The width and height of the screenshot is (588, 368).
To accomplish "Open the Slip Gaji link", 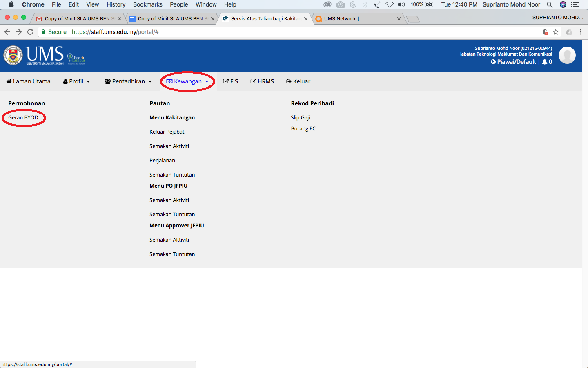I will click(301, 117).
